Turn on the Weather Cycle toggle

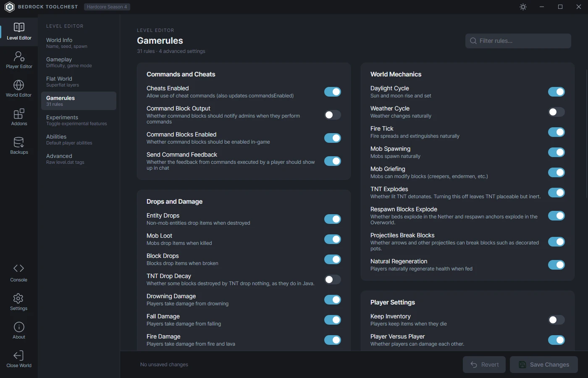click(556, 112)
